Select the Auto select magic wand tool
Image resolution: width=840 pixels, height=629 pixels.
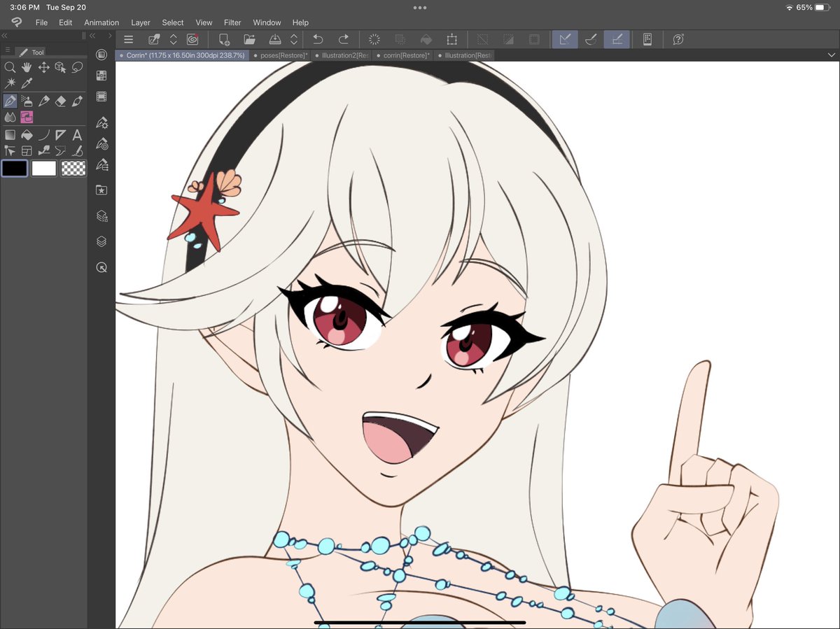[10, 83]
